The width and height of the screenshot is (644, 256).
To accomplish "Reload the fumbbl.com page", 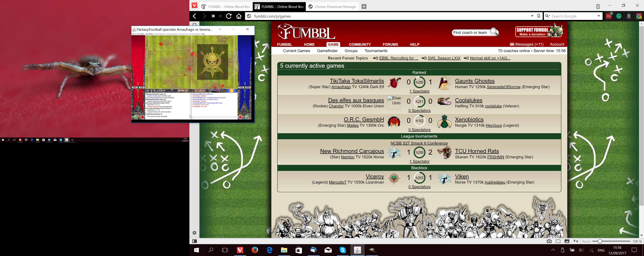I will pos(229,16).
